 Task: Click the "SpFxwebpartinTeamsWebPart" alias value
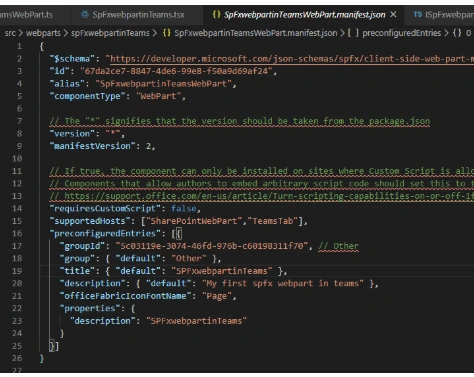pos(163,84)
